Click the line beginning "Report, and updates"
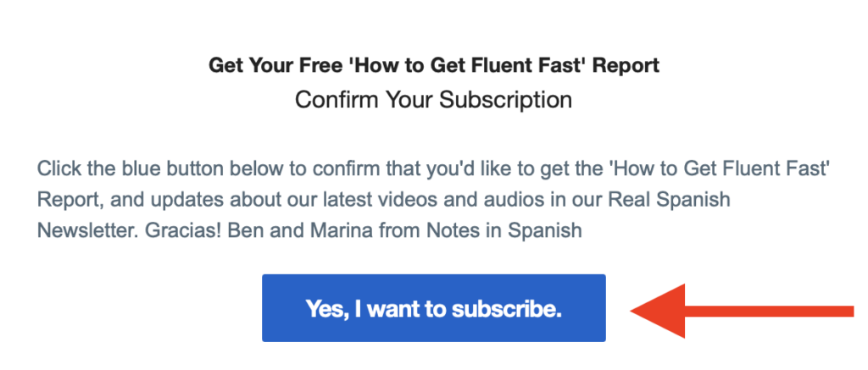868x370 pixels. (x=384, y=199)
